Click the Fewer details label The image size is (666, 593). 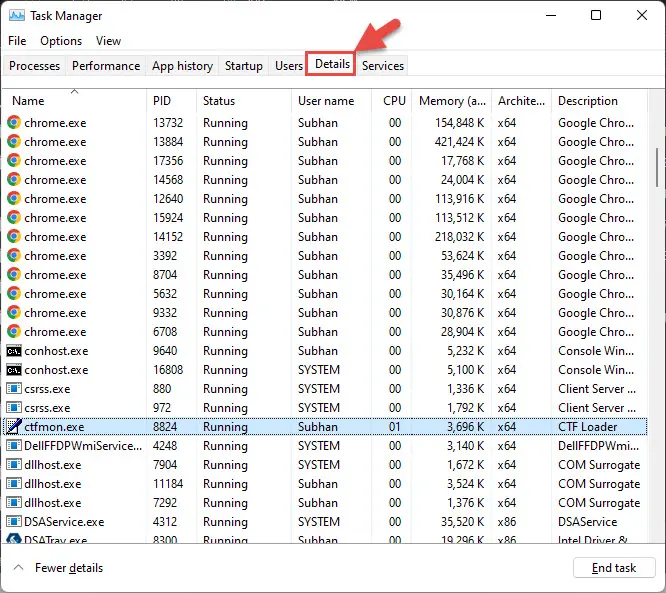tap(69, 568)
